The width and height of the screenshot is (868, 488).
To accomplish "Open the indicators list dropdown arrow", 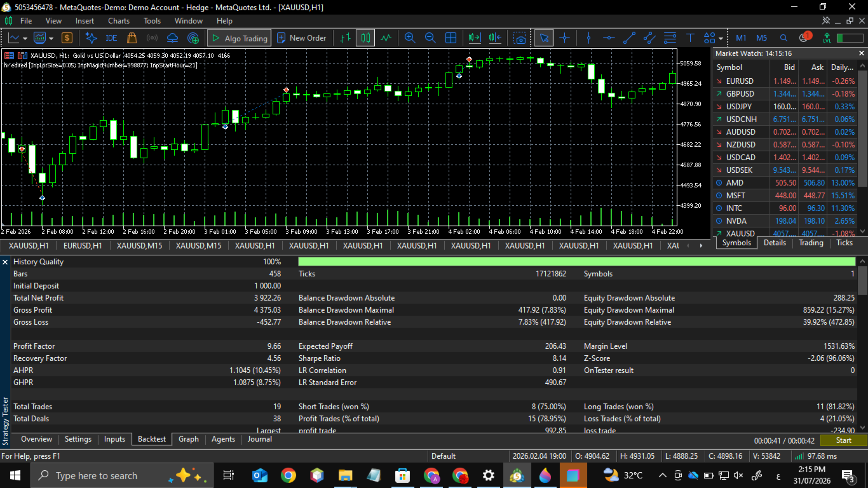I will tap(51, 38).
